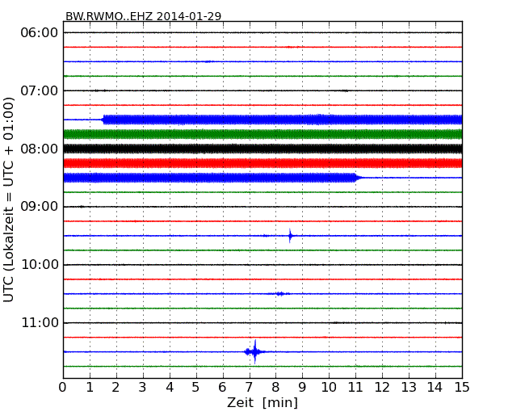
Task: Click the large spike on the 11:30 blue trace
Action: point(255,351)
